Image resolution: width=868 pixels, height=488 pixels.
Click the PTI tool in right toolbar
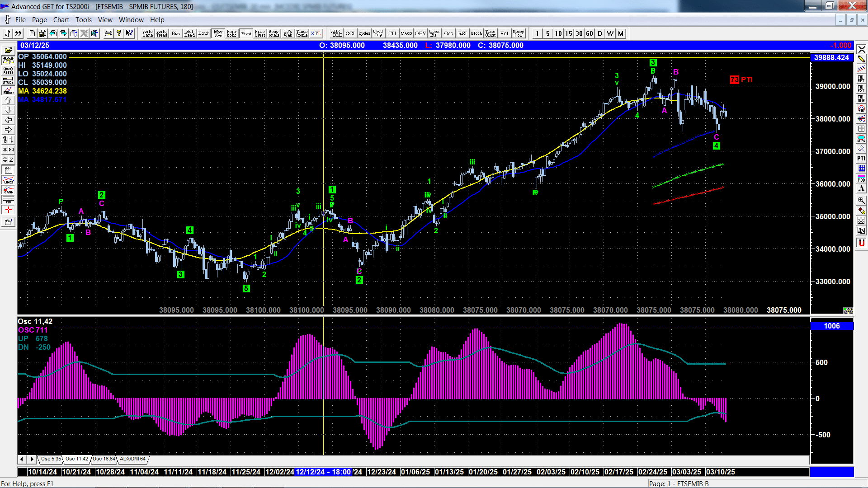click(x=861, y=159)
